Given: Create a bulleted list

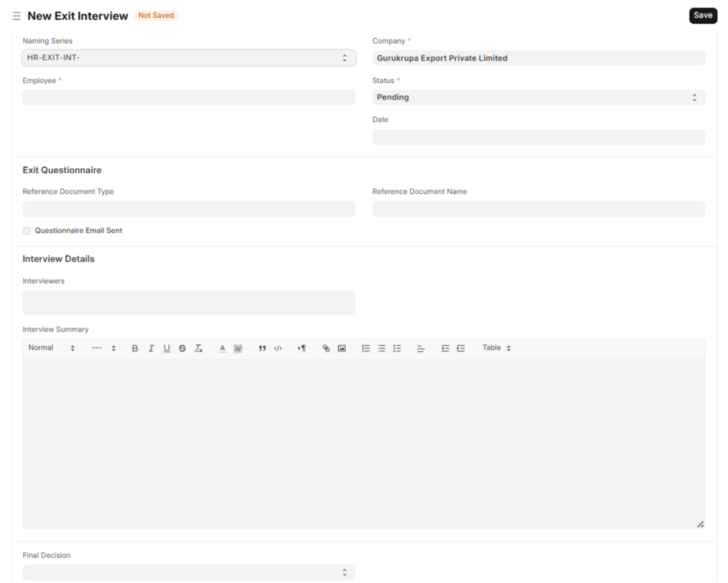Looking at the screenshot, I should click(x=381, y=348).
